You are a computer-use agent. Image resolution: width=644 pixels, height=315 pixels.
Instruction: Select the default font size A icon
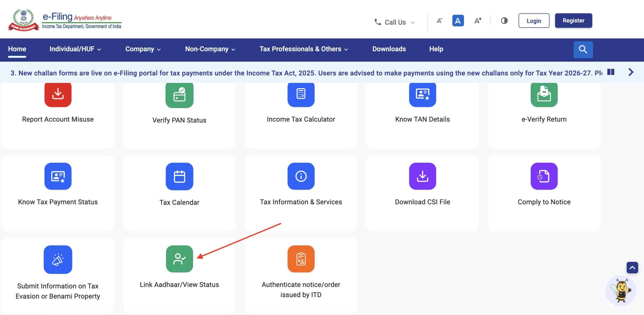(458, 21)
